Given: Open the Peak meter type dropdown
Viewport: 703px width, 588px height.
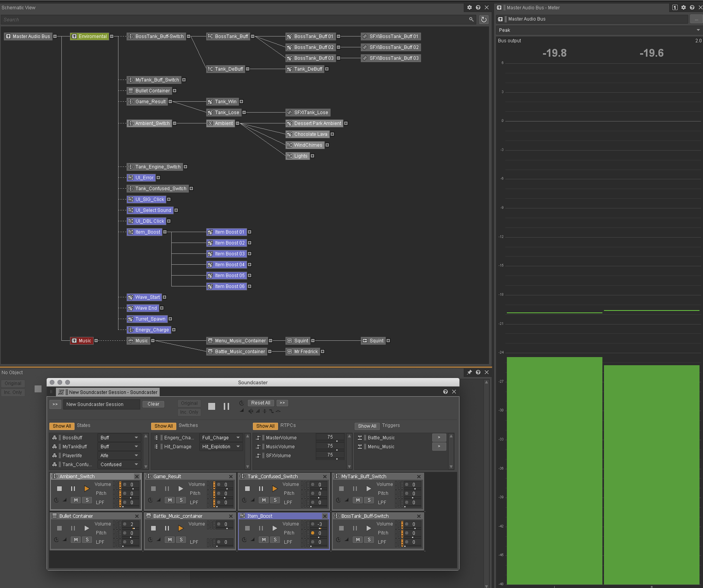Looking at the screenshot, I should [599, 30].
